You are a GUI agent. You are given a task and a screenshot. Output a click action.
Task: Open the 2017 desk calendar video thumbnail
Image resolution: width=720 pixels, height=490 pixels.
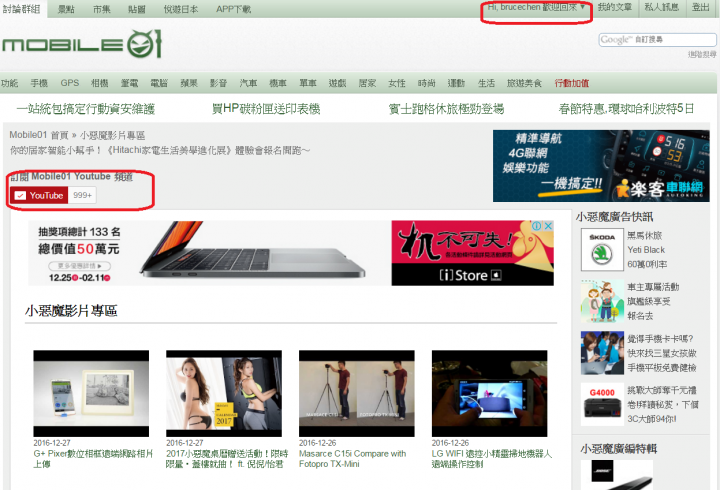pyautogui.click(x=224, y=394)
